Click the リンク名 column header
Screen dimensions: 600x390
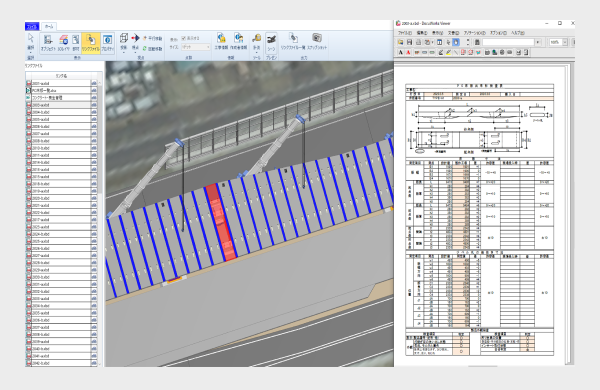point(61,76)
